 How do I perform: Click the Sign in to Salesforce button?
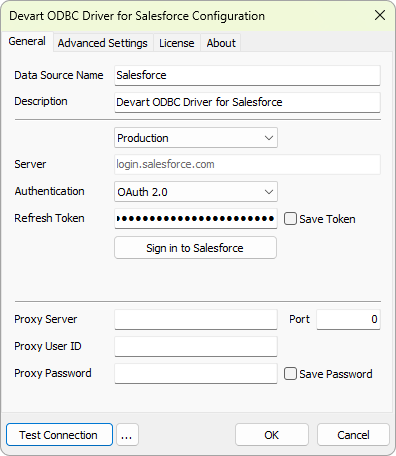(x=195, y=248)
